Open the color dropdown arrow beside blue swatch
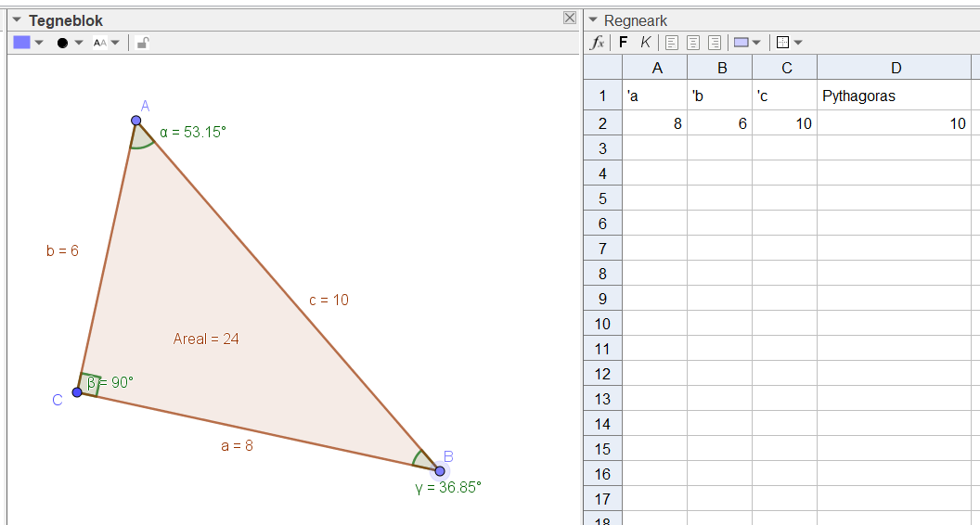 39,43
